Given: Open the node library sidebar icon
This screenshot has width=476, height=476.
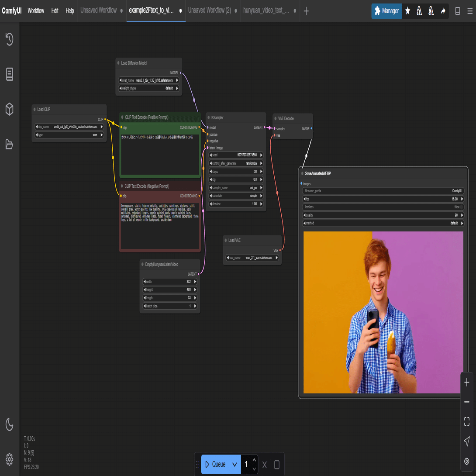Looking at the screenshot, I should 10,74.
